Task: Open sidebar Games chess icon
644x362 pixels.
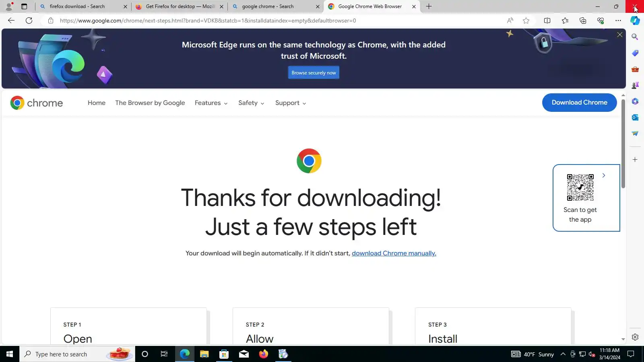Action: pos(635,85)
